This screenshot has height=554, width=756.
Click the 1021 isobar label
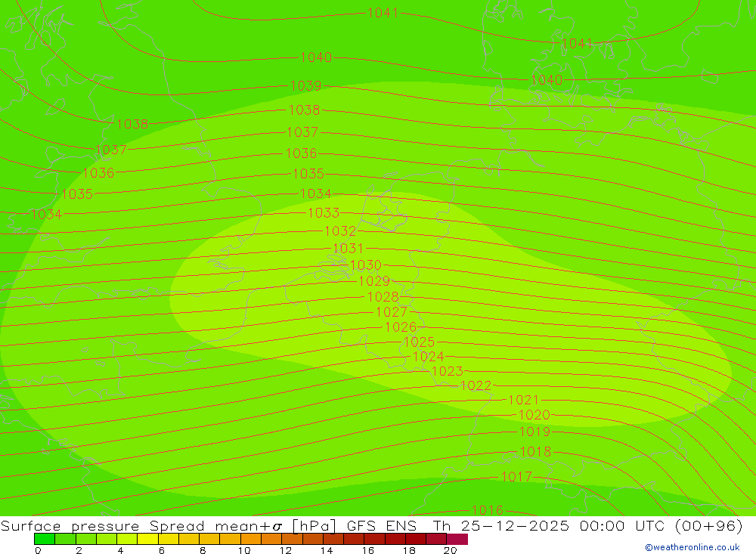524,400
